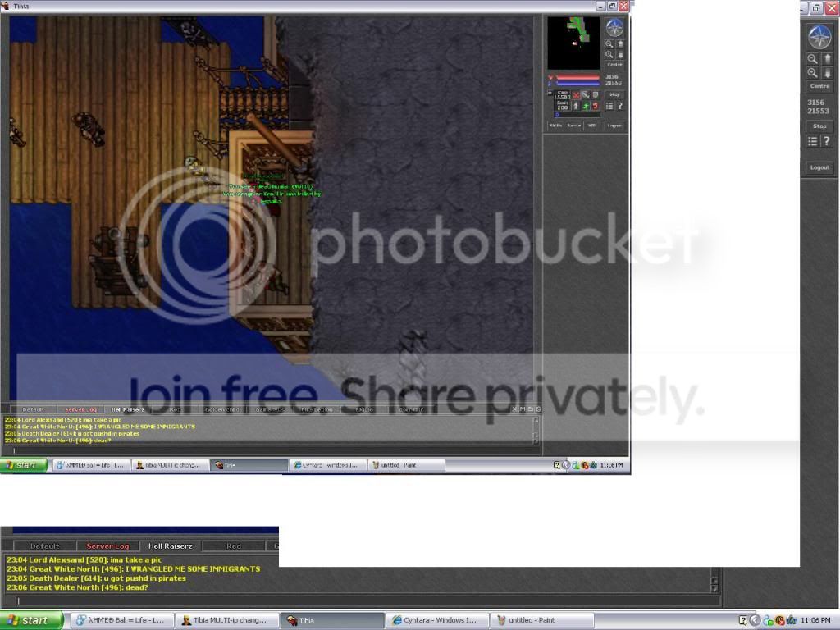The image size is (840, 630).
Task: Toggle the shield defensive fight mode
Action: tap(596, 95)
